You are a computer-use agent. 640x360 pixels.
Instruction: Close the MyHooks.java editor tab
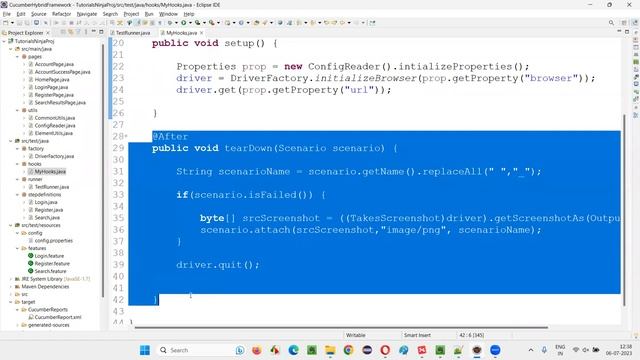[x=201, y=33]
